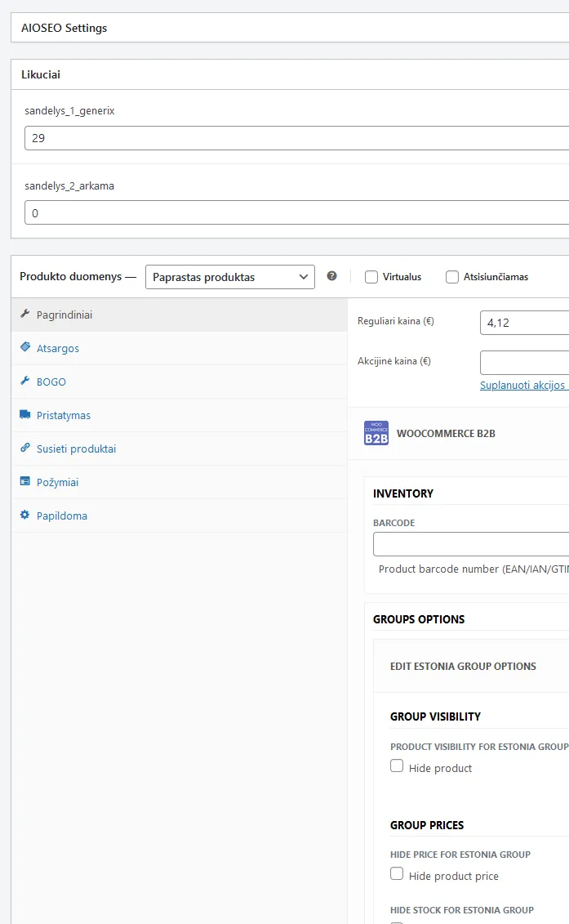
Task: Open the Paprastas produktas dropdown
Action: coord(230,277)
